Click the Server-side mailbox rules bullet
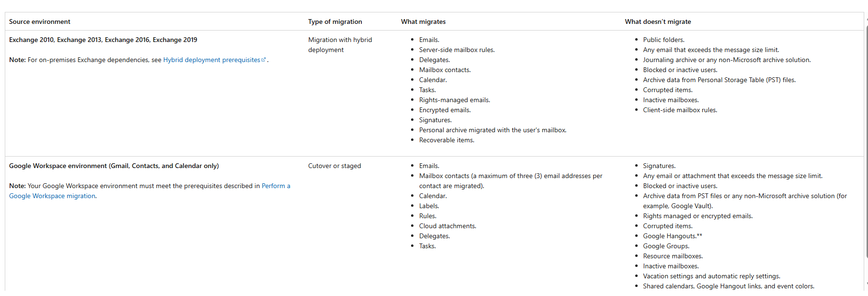Screen dimensions: 868x296 [457, 50]
